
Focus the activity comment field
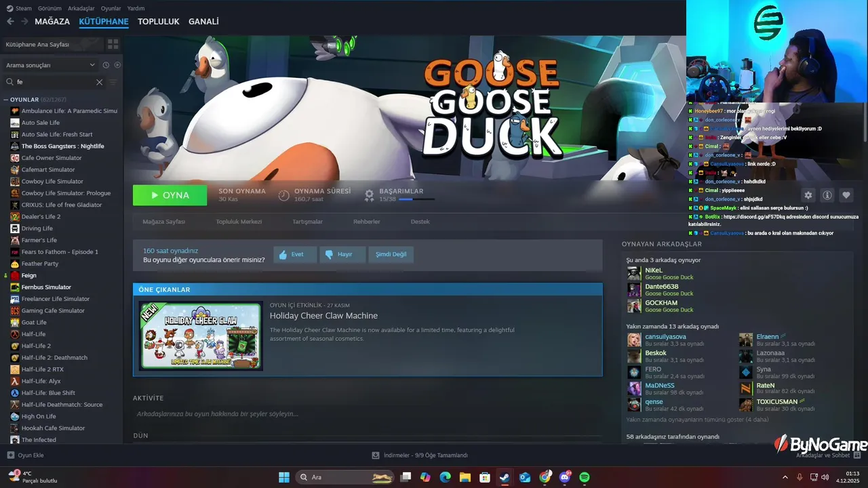[366, 414]
